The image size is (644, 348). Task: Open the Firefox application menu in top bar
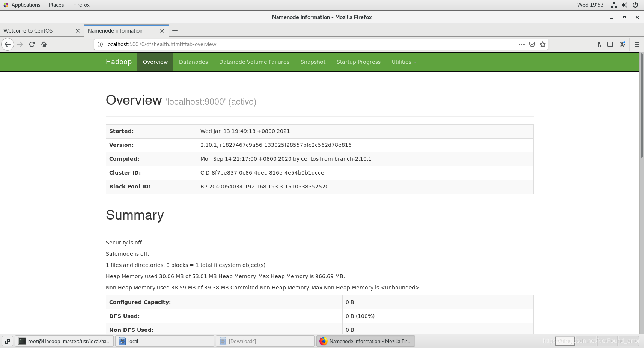tap(81, 5)
